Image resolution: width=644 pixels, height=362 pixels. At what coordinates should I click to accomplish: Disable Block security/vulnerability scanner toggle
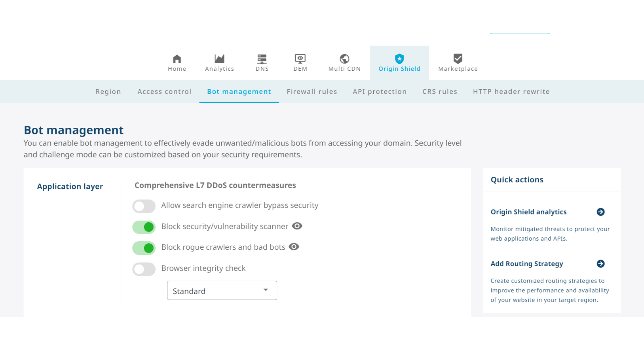144,227
